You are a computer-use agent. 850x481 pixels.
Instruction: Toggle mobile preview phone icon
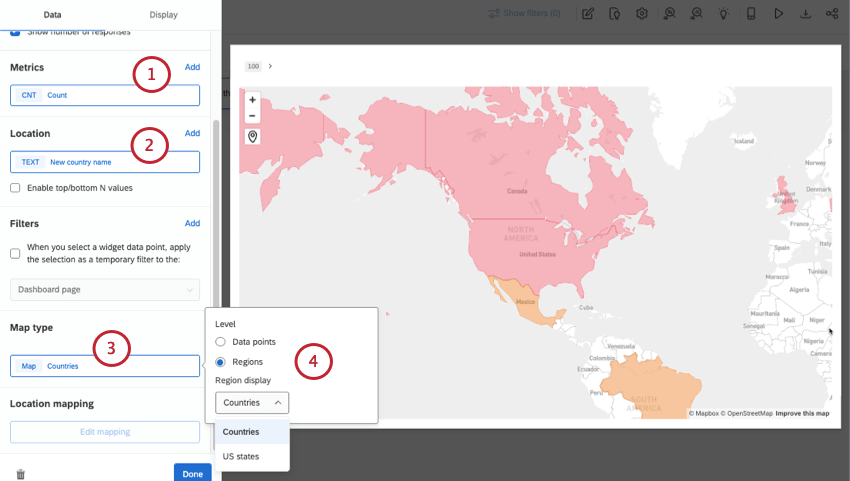coord(751,14)
